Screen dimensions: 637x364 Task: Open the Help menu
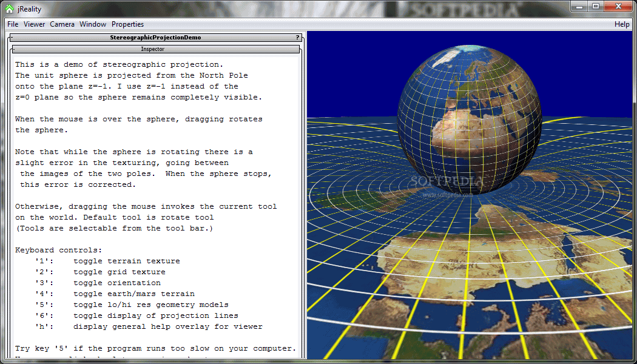coord(622,24)
